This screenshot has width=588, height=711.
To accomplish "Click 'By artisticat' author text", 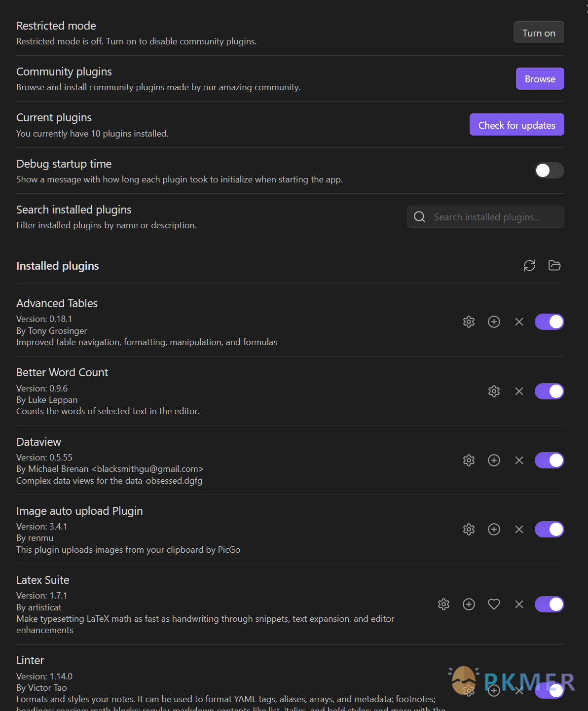I will coord(39,607).
